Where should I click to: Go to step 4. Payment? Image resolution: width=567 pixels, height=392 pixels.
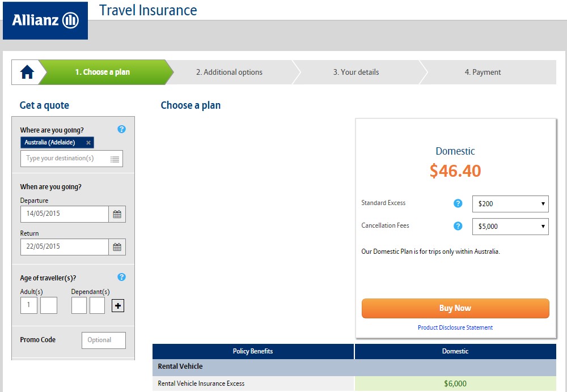click(483, 73)
